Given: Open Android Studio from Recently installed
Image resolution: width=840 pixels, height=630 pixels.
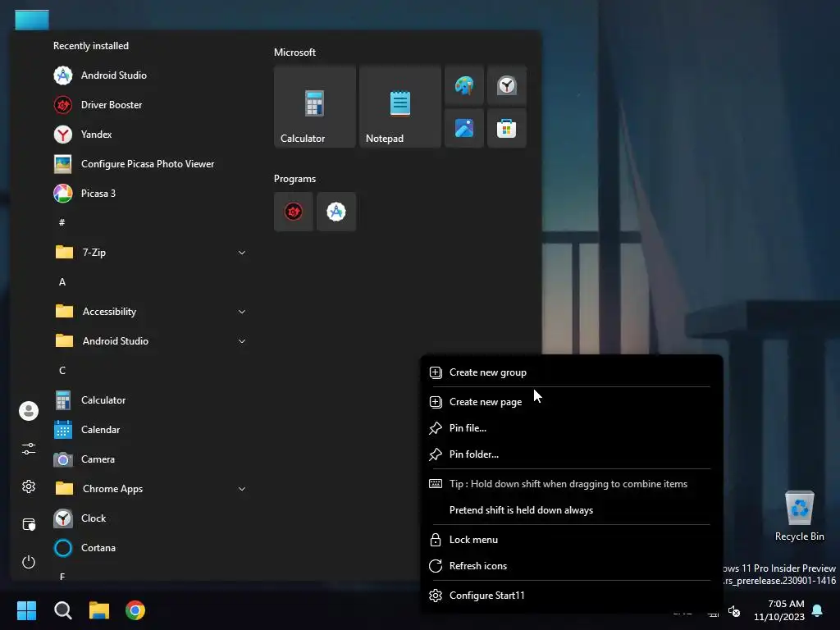Looking at the screenshot, I should [x=100, y=75].
